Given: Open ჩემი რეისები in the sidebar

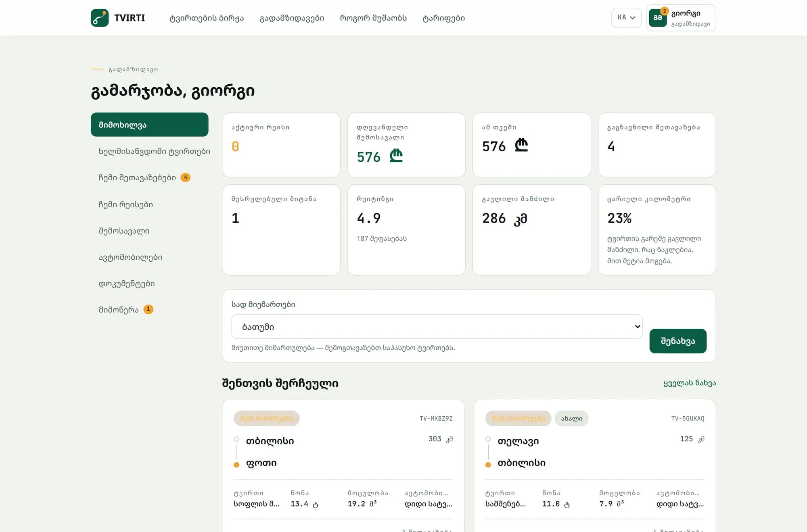Looking at the screenshot, I should [x=125, y=204].
